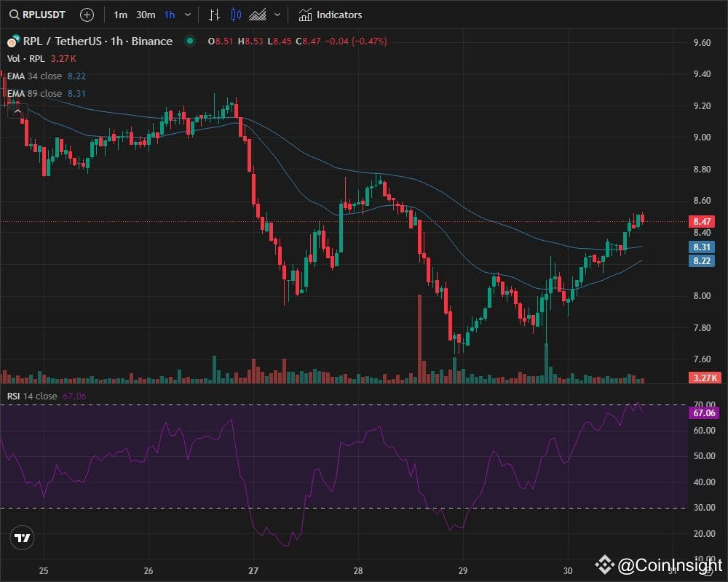
Task: Open the interval dropdown chevron next to 1h
Action: point(187,15)
